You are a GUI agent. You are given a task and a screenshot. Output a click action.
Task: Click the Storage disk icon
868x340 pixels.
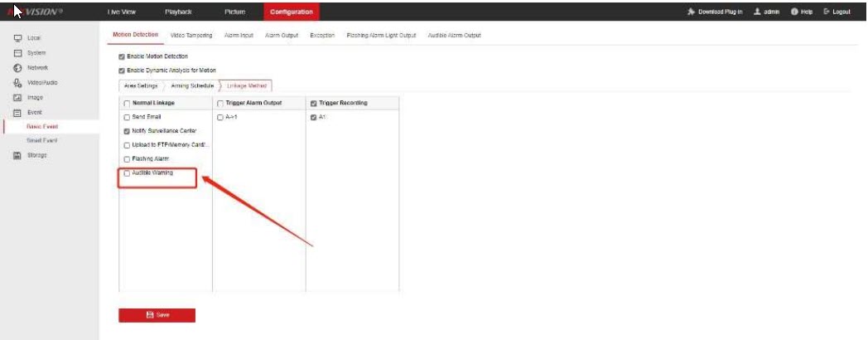[17, 155]
